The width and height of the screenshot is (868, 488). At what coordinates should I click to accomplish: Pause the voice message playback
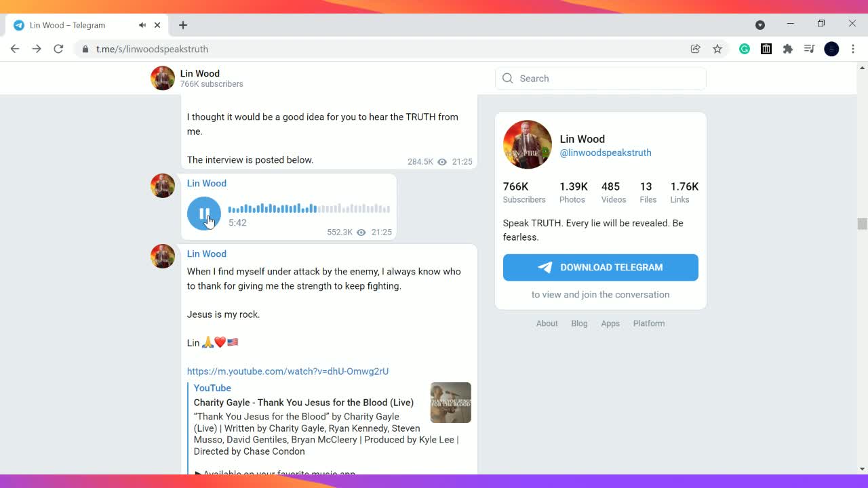coord(204,213)
